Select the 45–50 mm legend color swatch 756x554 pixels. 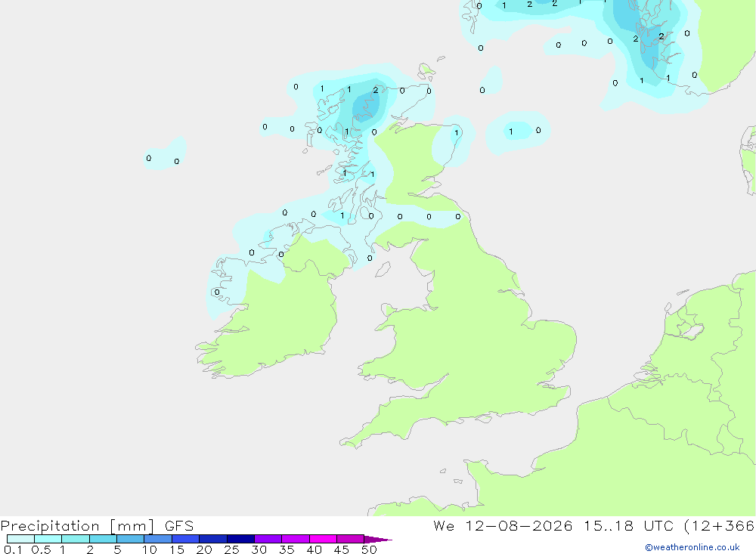(351, 539)
